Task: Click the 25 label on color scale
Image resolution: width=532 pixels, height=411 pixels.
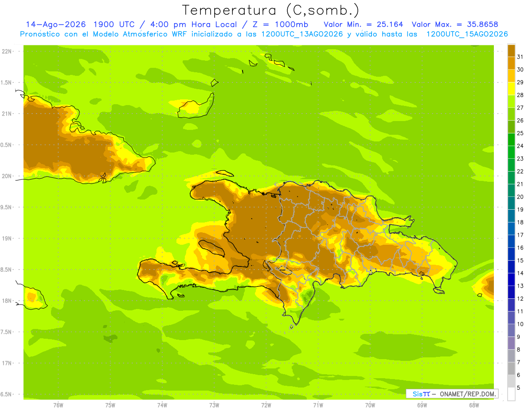Action: 520,133
